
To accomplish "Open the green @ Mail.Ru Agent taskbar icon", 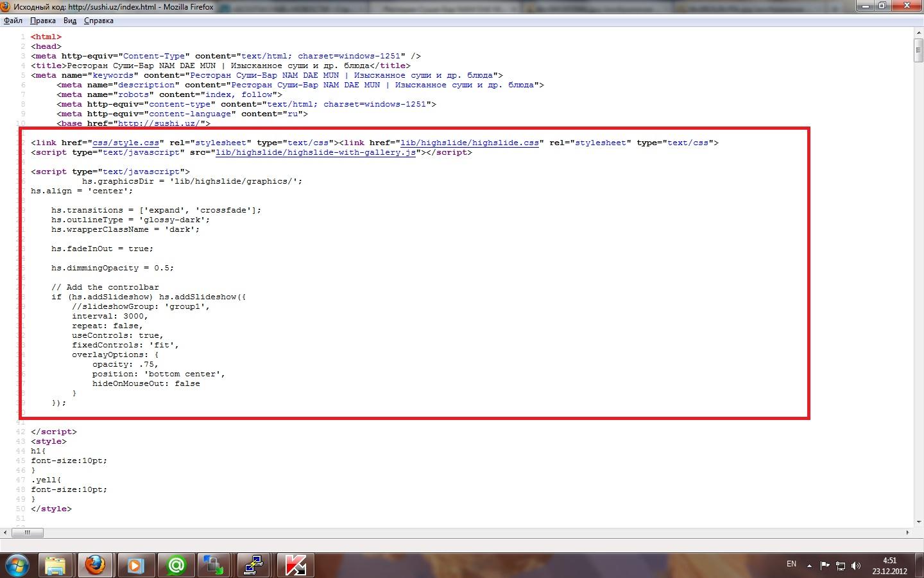I will pos(175,565).
